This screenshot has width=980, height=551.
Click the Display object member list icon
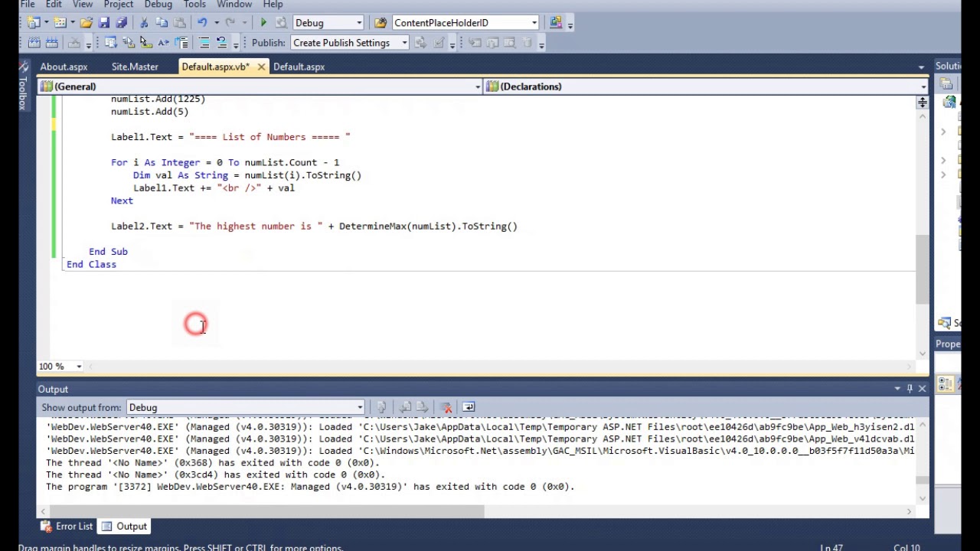(x=110, y=43)
